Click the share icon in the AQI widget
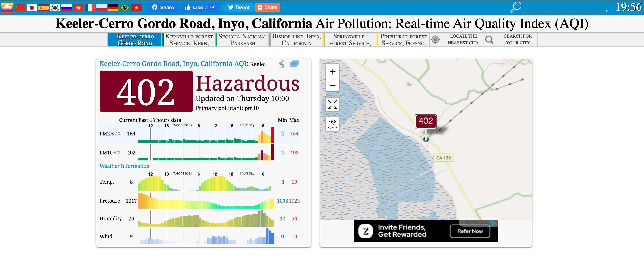Screen dimensions: 644x263 point(282,64)
